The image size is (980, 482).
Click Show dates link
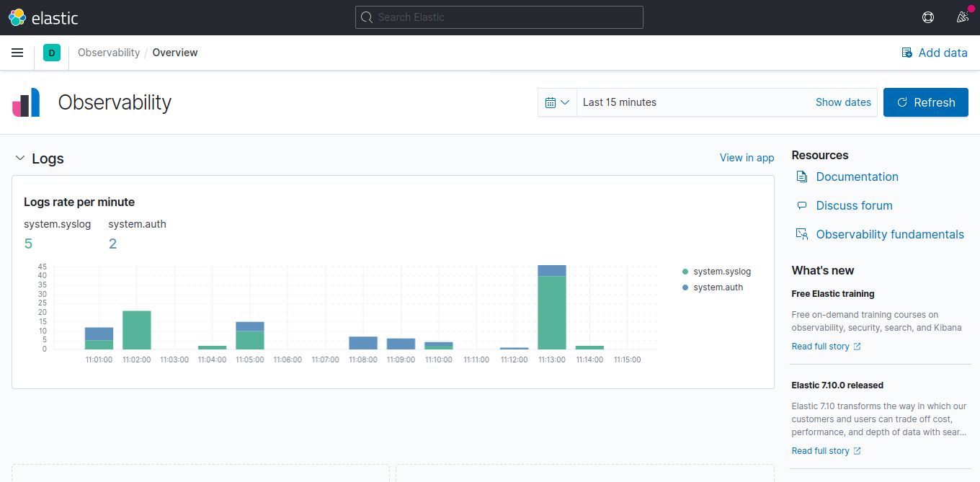843,102
